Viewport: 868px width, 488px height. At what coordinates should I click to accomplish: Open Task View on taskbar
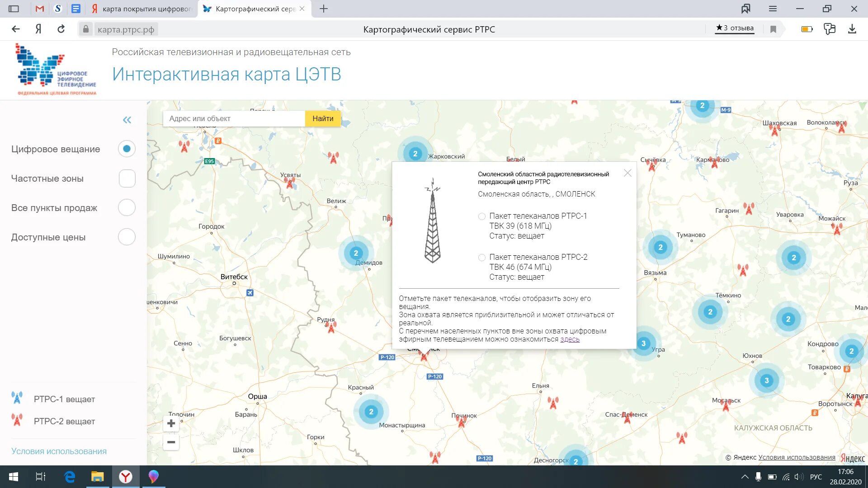coord(41,477)
